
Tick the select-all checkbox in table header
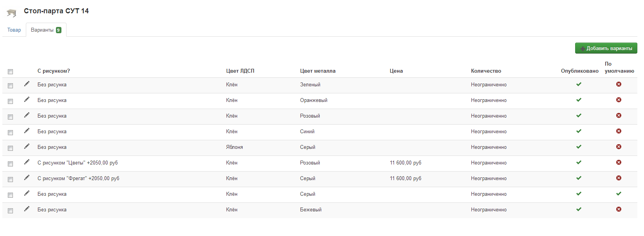coord(11,72)
